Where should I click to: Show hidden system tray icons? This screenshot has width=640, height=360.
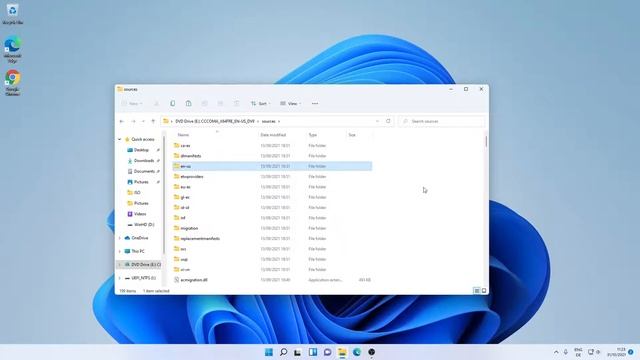tap(556, 352)
